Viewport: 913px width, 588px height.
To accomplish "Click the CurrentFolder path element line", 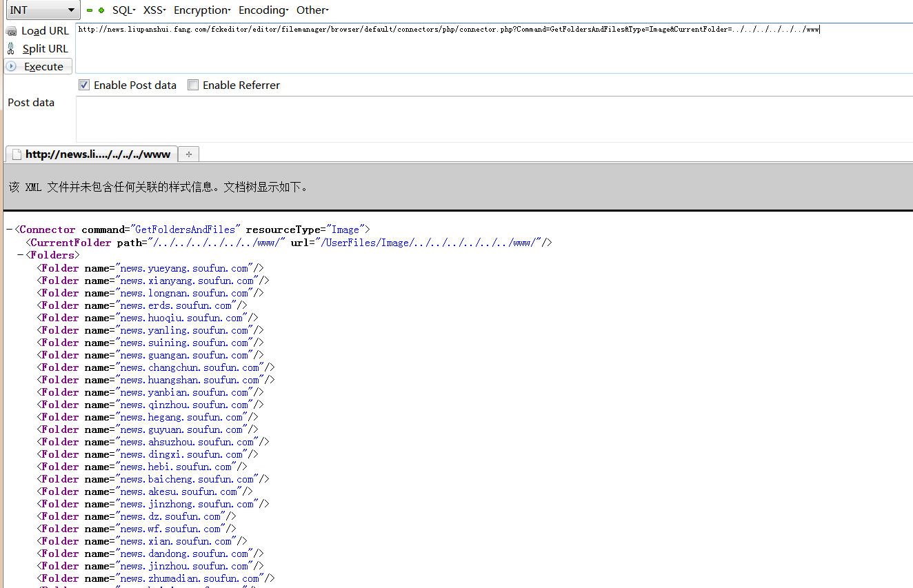I will coord(289,243).
